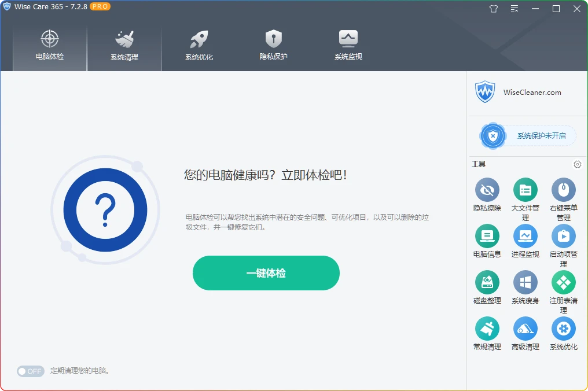Open the 右键菜单管理 tool
Image resolution: width=588 pixels, height=391 pixels.
coord(563,200)
